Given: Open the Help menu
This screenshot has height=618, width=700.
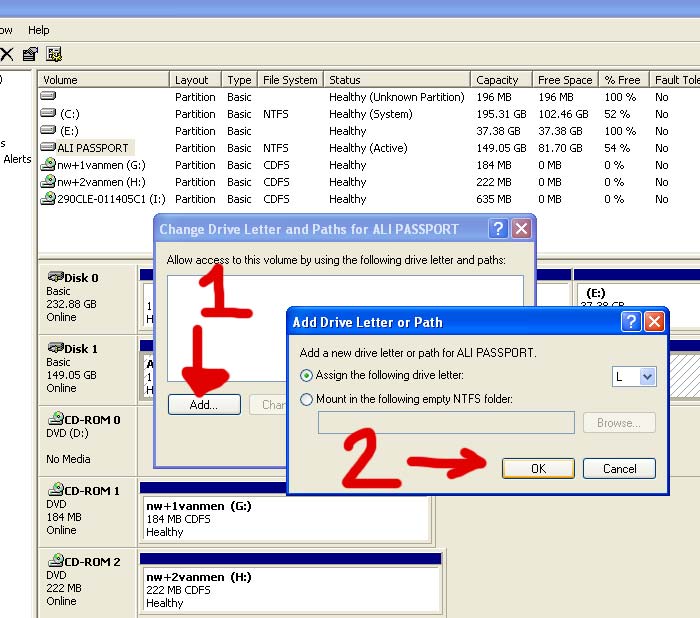Looking at the screenshot, I should click(x=38, y=30).
